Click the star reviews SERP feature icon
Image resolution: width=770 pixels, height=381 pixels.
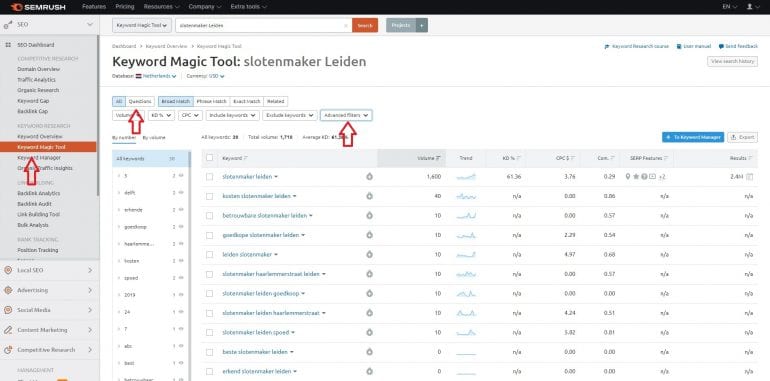636,176
